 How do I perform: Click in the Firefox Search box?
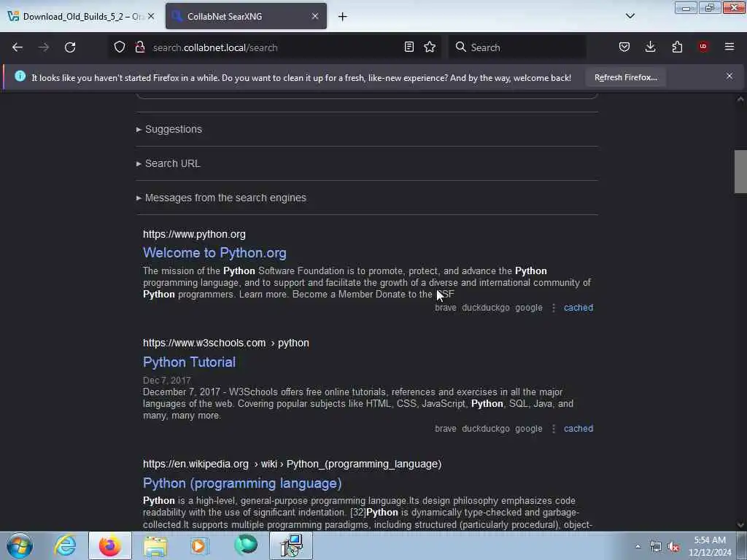[x=517, y=47]
